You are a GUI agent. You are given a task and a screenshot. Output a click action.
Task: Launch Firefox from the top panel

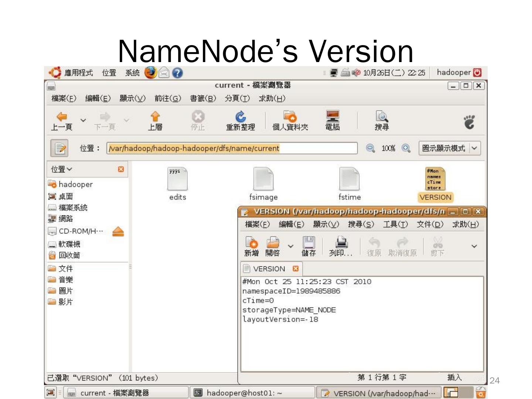[x=150, y=73]
